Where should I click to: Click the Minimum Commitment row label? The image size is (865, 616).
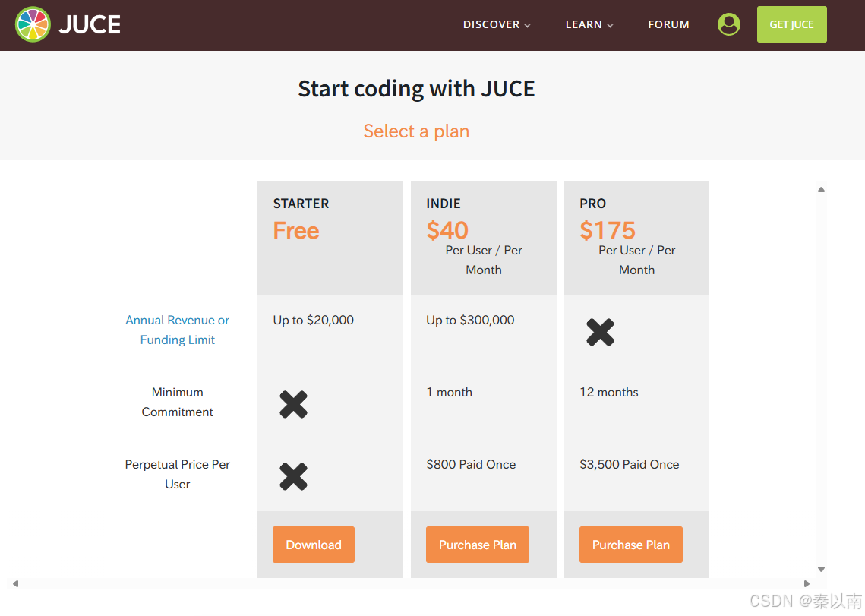pos(177,403)
